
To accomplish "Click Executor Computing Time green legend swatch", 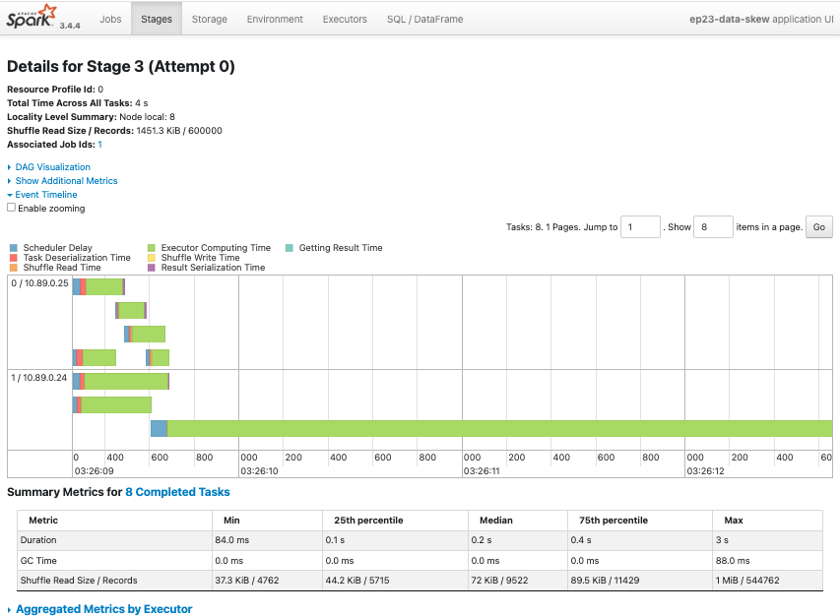I will [152, 248].
